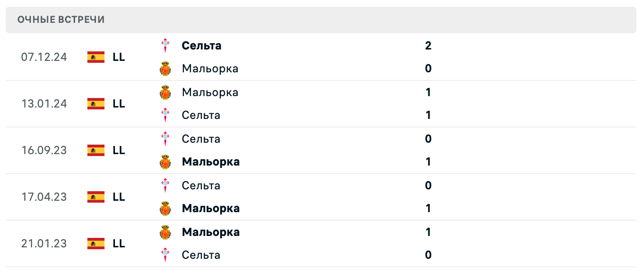
Task: Click LL league label in 13.01.24 row
Action: tap(119, 104)
